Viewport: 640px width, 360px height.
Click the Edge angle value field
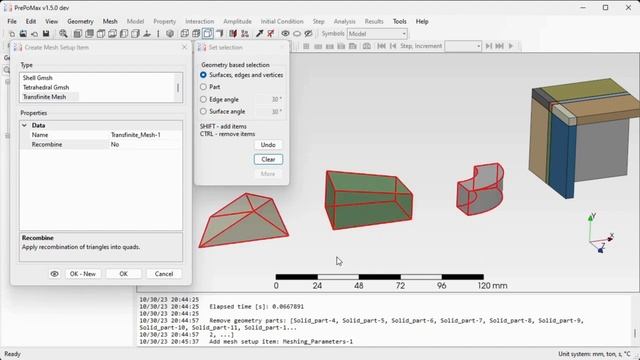[270, 100]
